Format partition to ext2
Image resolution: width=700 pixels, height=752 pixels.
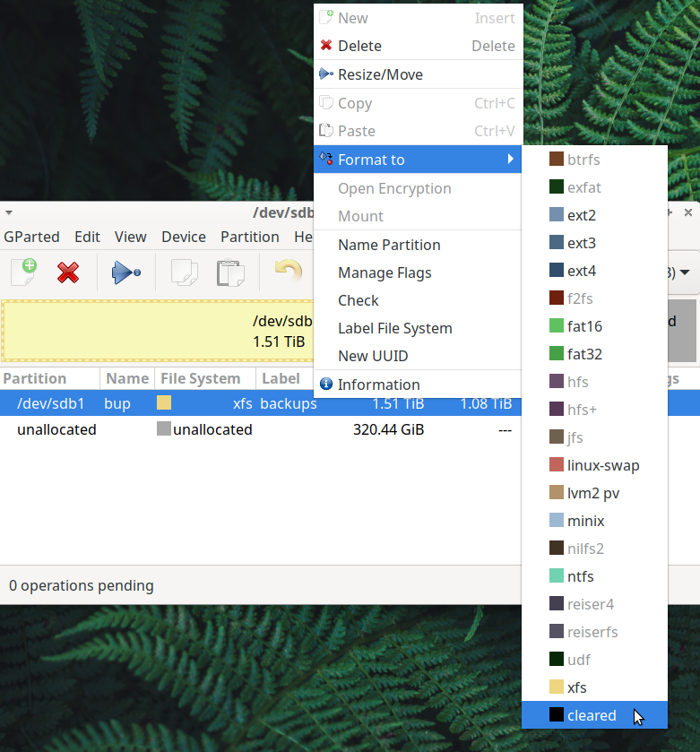click(594, 215)
